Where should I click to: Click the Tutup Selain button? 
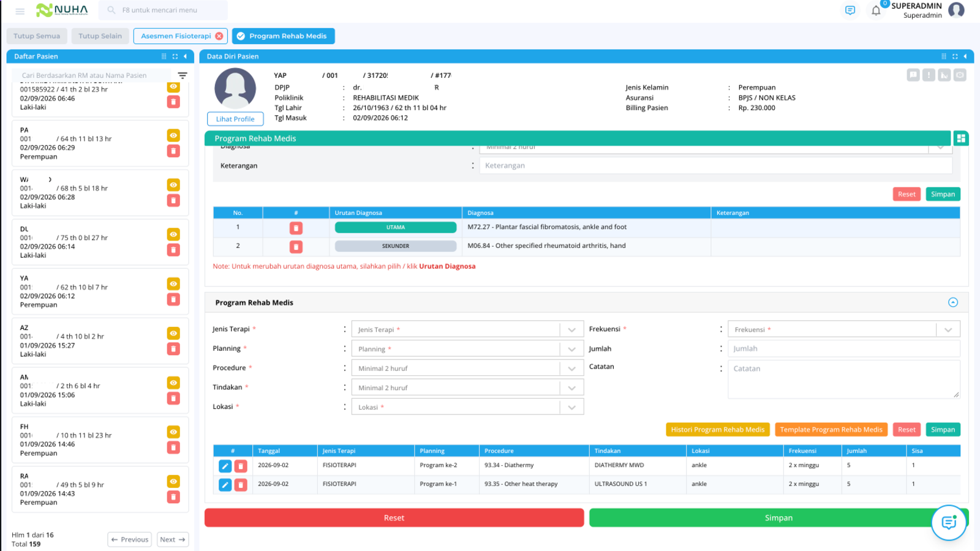point(100,36)
